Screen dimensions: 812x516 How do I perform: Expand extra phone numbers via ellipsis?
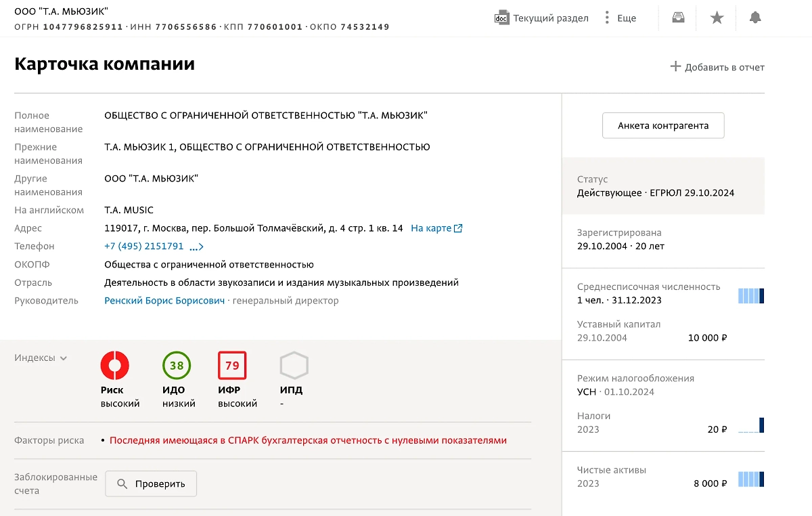click(x=195, y=249)
